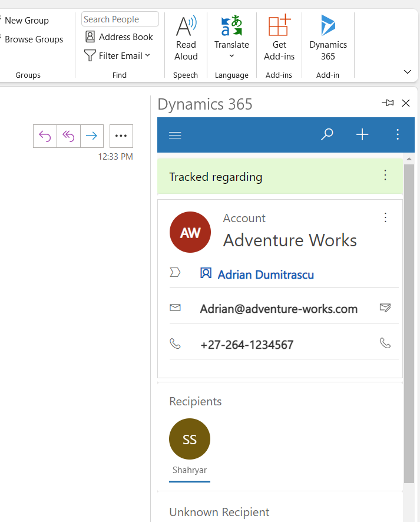Viewport: 420px width, 522px height.
Task: Reply to the email with arrow icon
Action: pyautogui.click(x=45, y=136)
